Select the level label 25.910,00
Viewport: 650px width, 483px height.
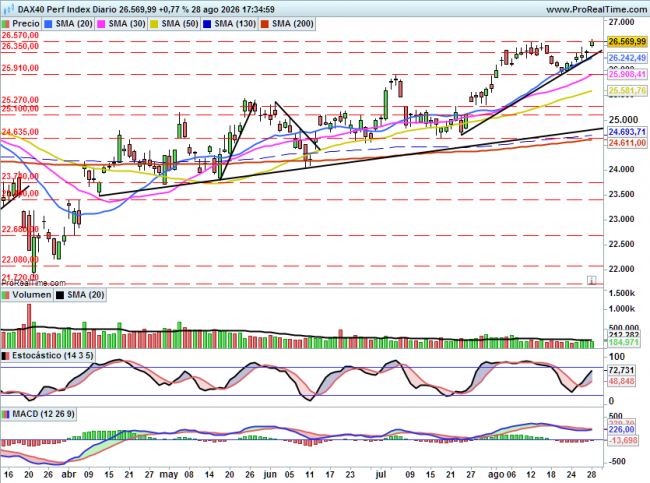20,68
